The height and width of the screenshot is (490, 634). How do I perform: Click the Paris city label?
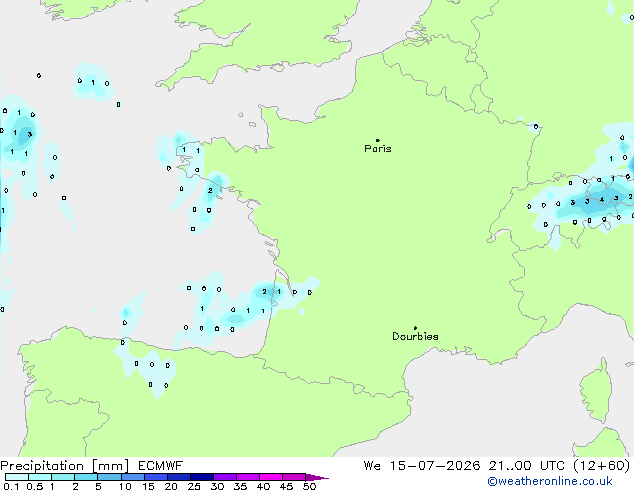click(x=378, y=149)
